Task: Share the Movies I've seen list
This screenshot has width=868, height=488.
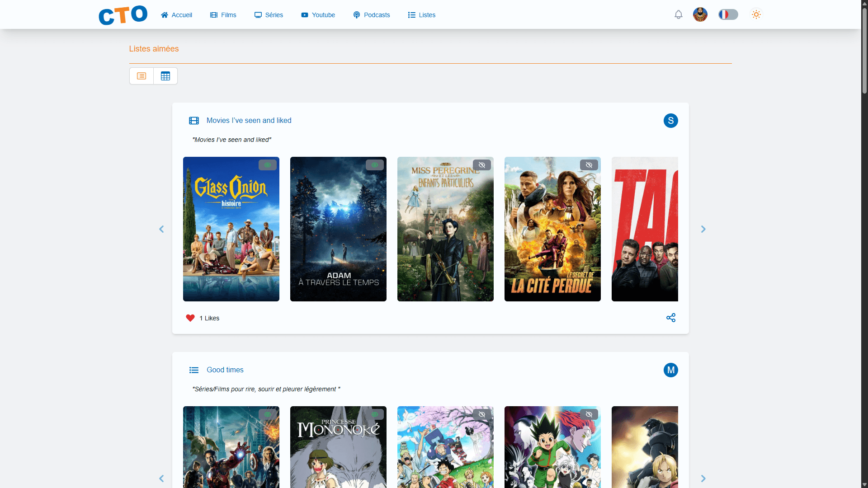Action: (670, 318)
